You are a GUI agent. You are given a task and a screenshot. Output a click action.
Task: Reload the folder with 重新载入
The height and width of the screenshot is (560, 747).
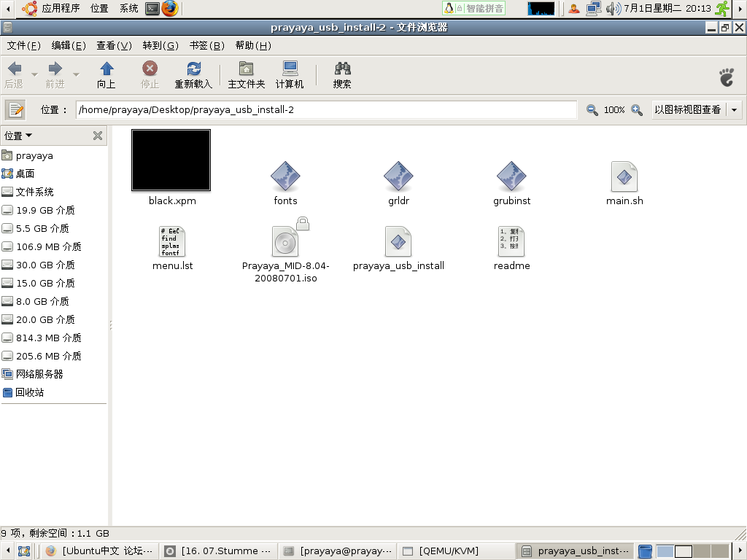(x=193, y=75)
